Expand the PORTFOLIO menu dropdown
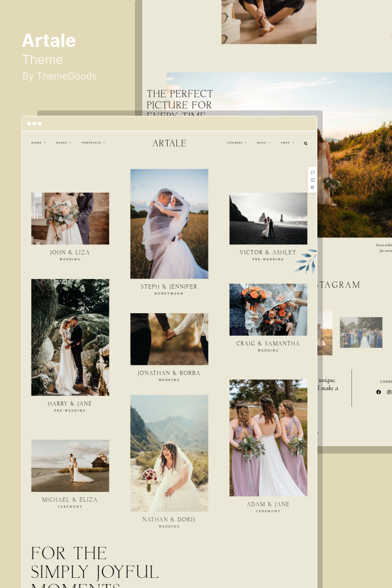The width and height of the screenshot is (392, 588). pos(93,143)
